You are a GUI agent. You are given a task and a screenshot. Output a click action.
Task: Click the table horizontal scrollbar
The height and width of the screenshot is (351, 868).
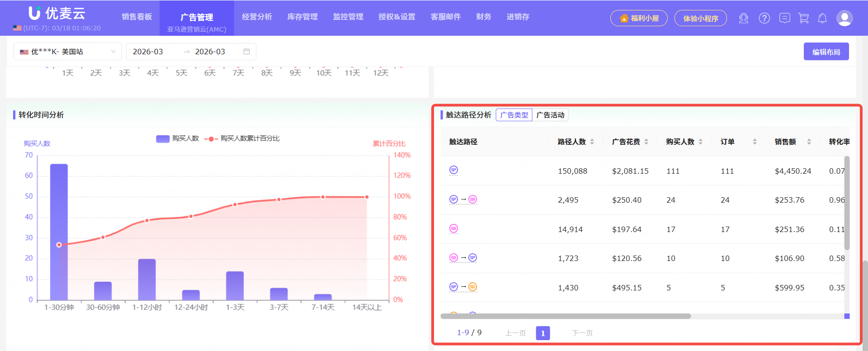pos(566,316)
